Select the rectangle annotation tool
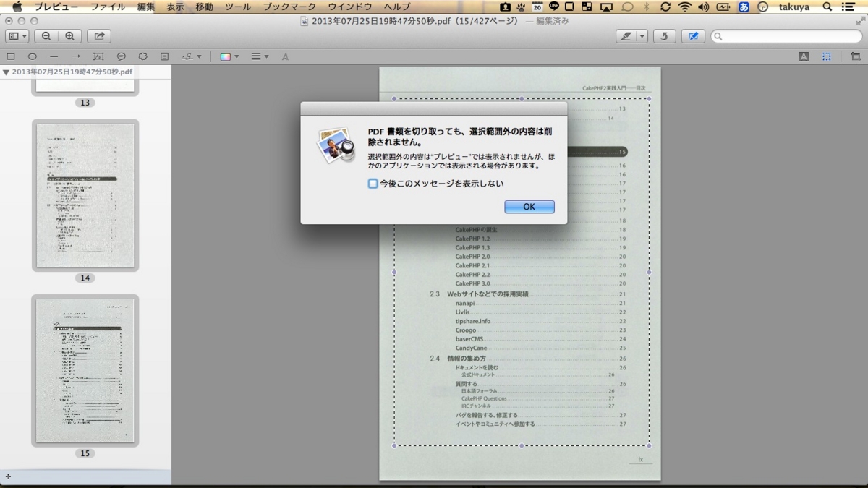Viewport: 868px width, 488px height. coord(11,56)
